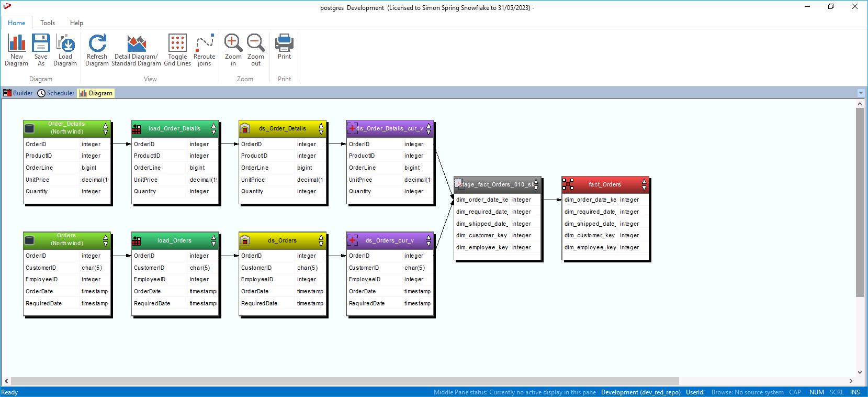Click the horizontal scrollbar thumb
This screenshot has width=868, height=397.
pyautogui.click(x=345, y=381)
